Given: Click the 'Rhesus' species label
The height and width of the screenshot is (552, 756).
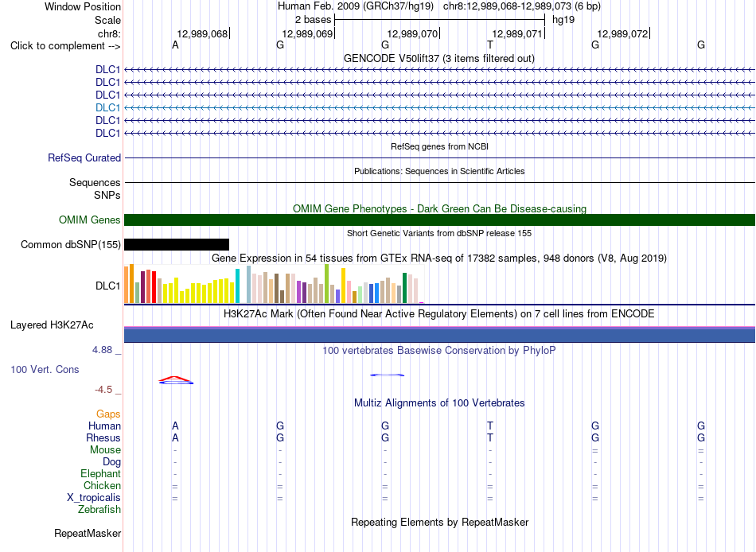Looking at the screenshot, I should pos(103,437).
